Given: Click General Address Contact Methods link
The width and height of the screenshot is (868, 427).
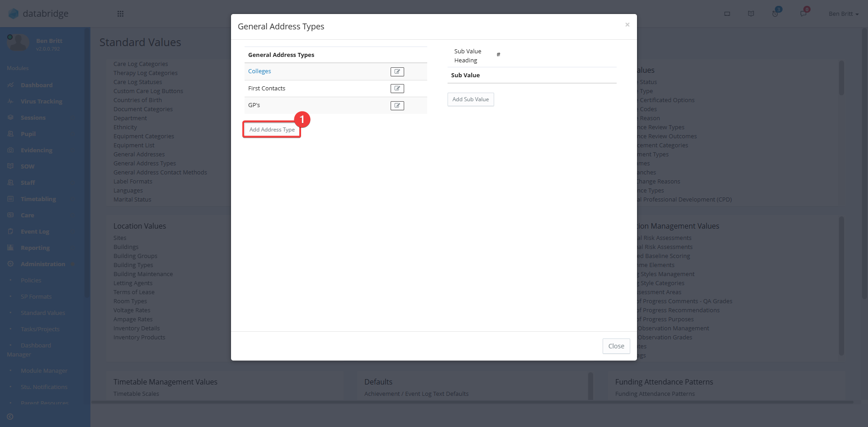Looking at the screenshot, I should coord(160,173).
